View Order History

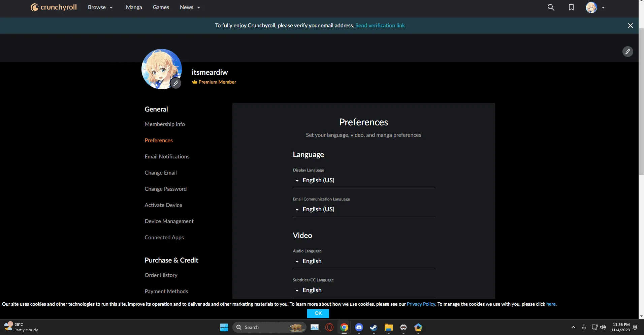coord(161,275)
